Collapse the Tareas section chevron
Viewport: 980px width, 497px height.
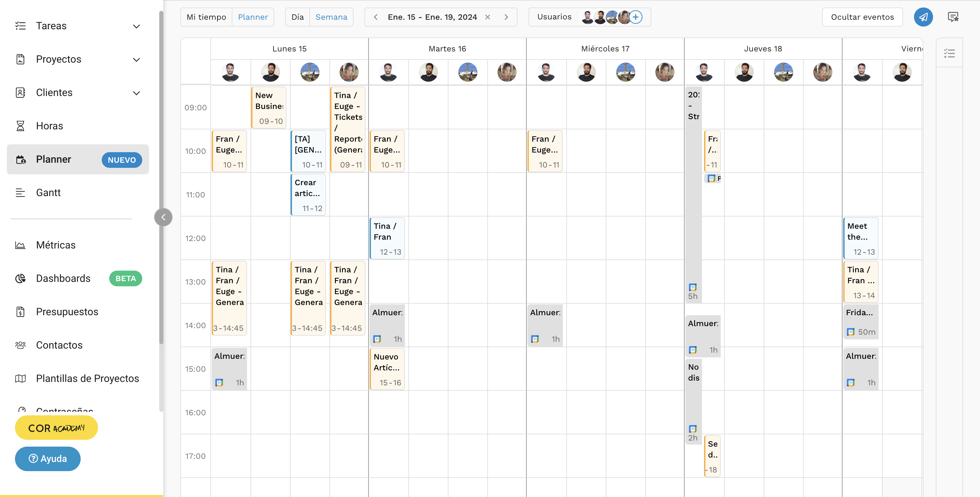click(x=136, y=26)
